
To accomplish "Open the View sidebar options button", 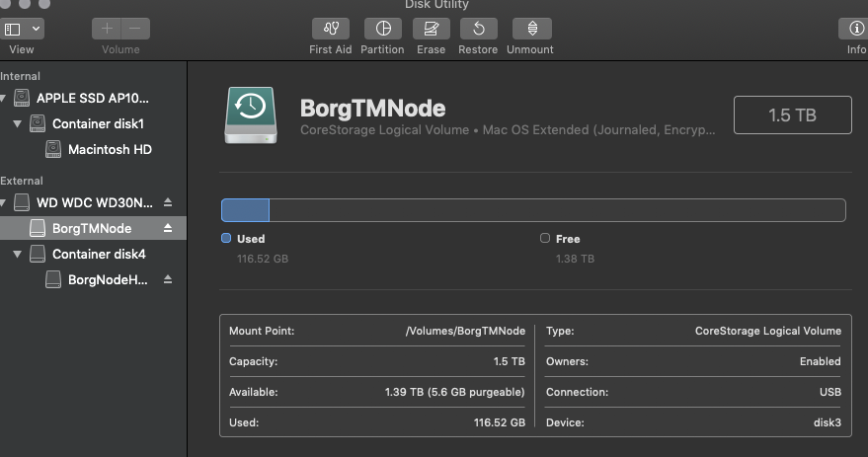I will pyautogui.click(x=22, y=29).
